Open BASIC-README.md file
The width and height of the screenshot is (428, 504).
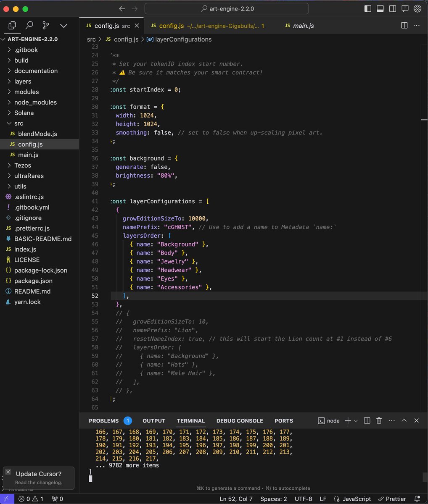click(x=40, y=239)
